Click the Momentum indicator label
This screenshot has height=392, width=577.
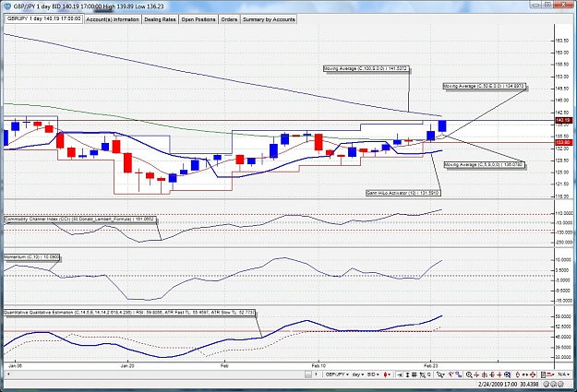click(31, 257)
